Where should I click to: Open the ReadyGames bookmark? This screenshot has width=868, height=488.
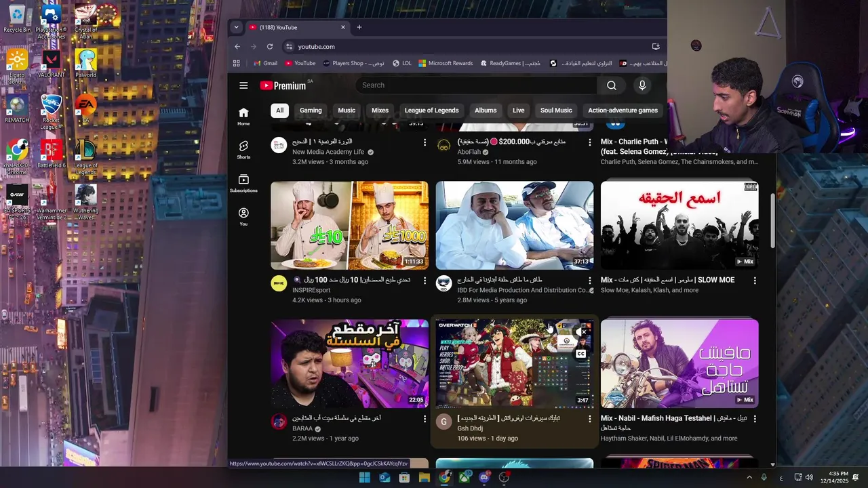coord(510,63)
